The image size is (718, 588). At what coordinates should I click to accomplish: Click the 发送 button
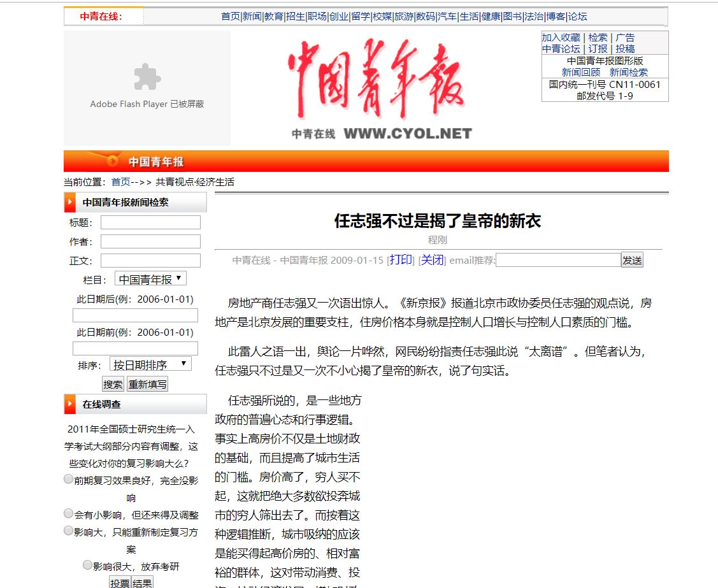pos(632,260)
